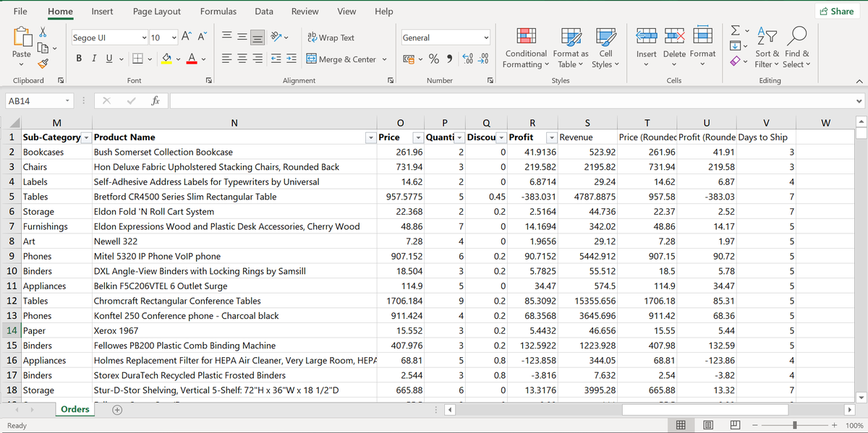Click the Increase Decimal icon
The height and width of the screenshot is (433, 868).
tap(468, 59)
